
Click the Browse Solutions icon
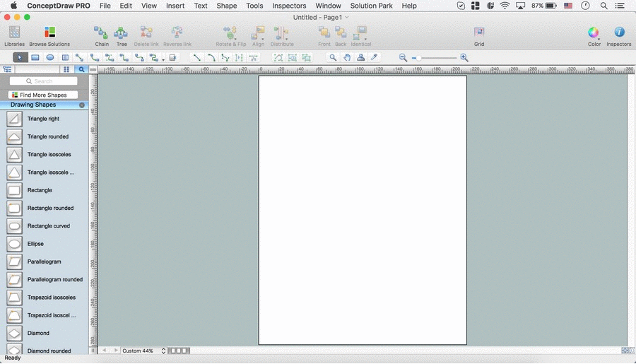pyautogui.click(x=49, y=32)
